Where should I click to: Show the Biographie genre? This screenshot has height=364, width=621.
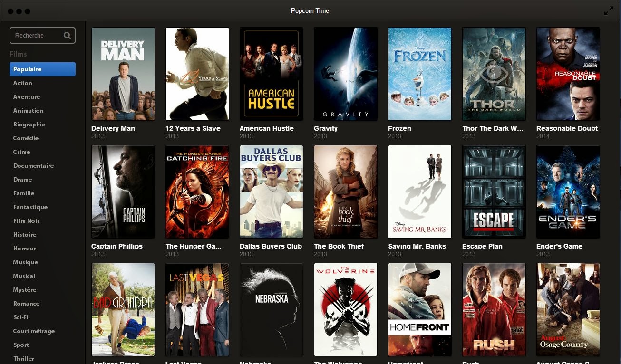click(29, 125)
